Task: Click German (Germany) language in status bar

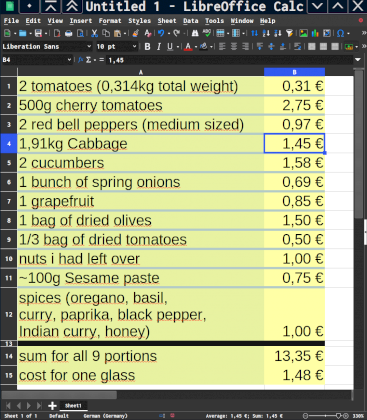Action: click(105, 416)
